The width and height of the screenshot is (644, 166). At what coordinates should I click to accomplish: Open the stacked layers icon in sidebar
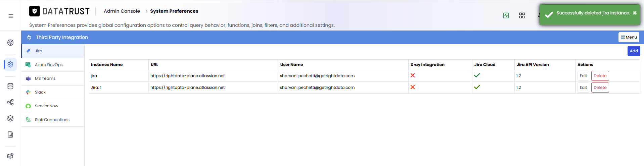(10, 118)
